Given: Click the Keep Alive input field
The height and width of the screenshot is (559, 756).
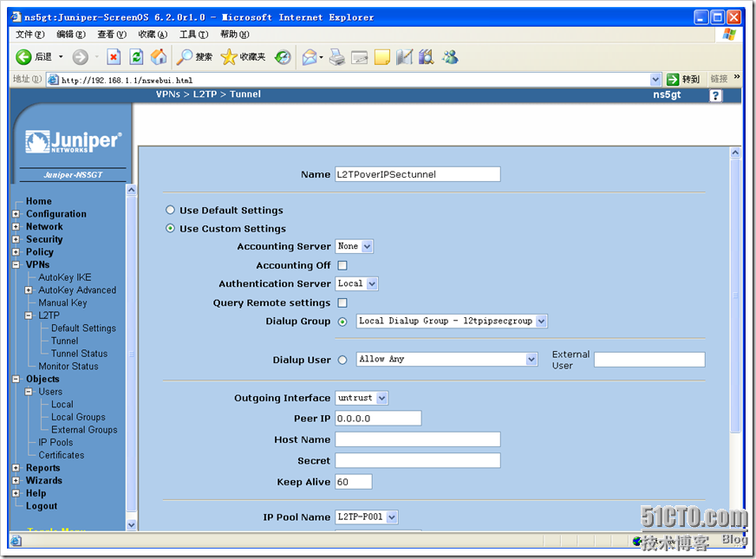Looking at the screenshot, I should click(354, 482).
